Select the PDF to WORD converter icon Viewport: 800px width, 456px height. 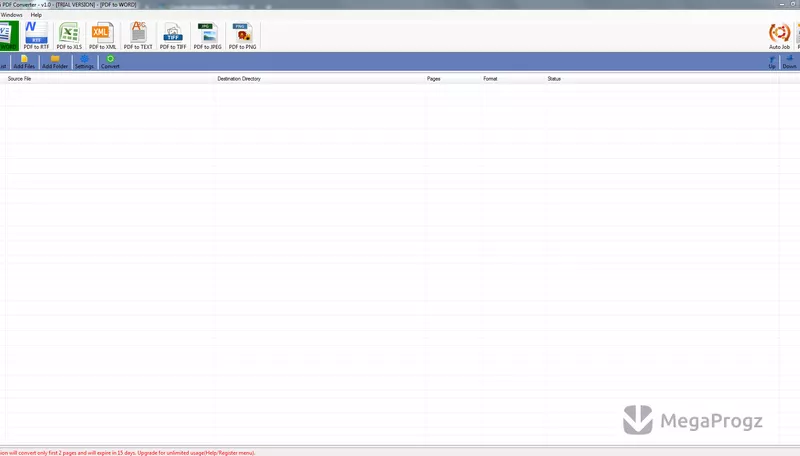click(x=9, y=35)
